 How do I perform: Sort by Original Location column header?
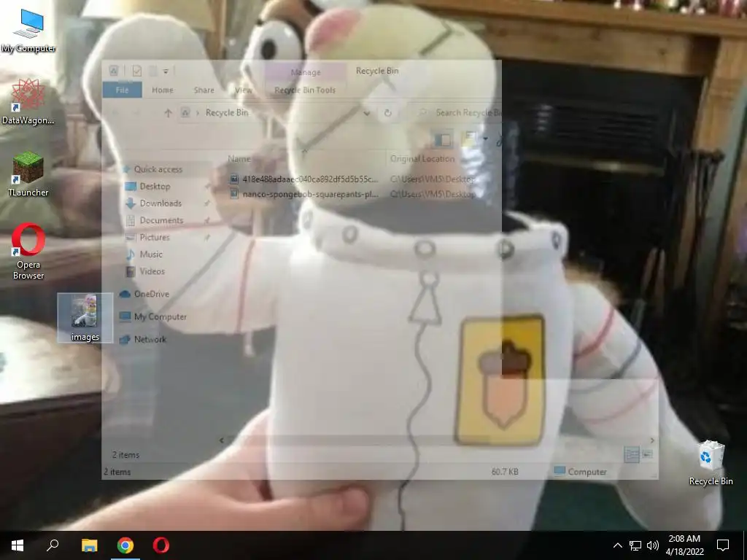pos(422,158)
